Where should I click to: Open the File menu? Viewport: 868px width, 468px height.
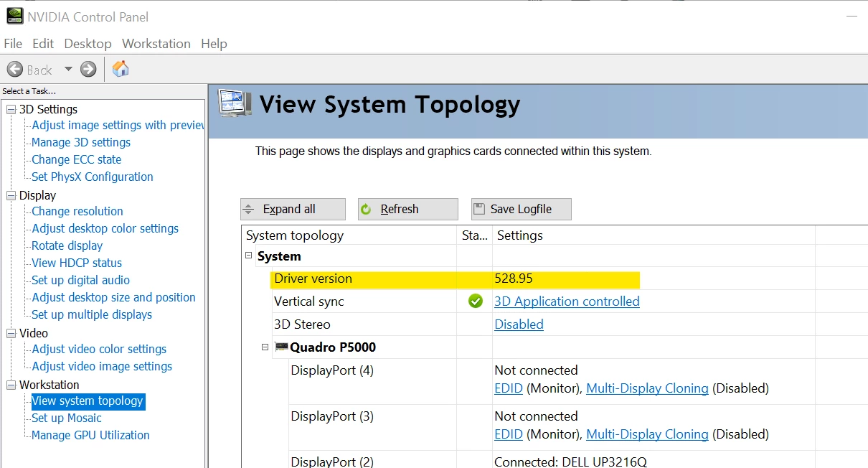pyautogui.click(x=13, y=44)
